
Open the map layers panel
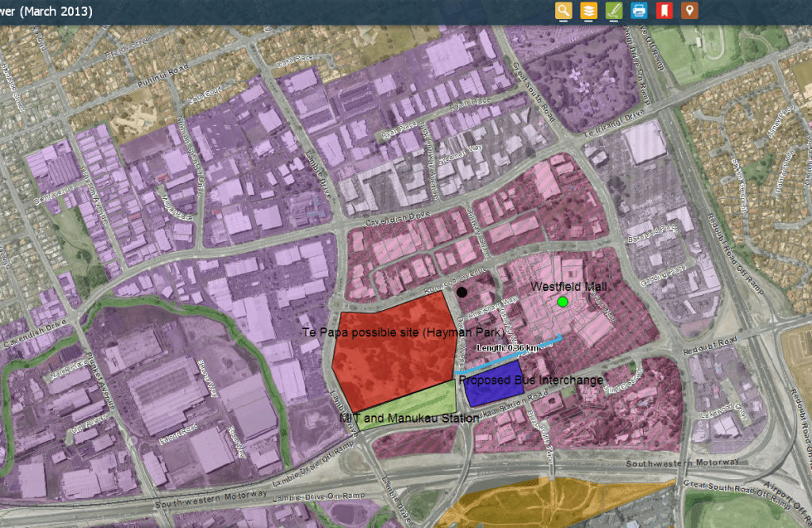click(x=588, y=11)
